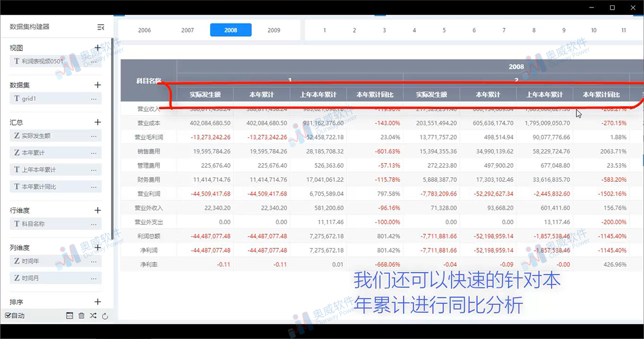Open more options for 时间月 field
Screen dimensions: 644x339
[94, 278]
